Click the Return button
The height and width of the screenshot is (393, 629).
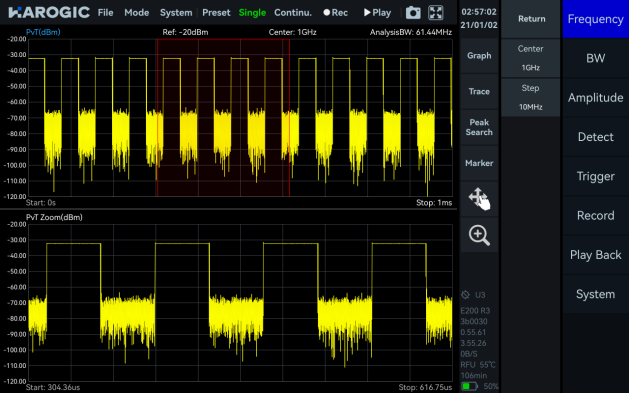click(531, 19)
